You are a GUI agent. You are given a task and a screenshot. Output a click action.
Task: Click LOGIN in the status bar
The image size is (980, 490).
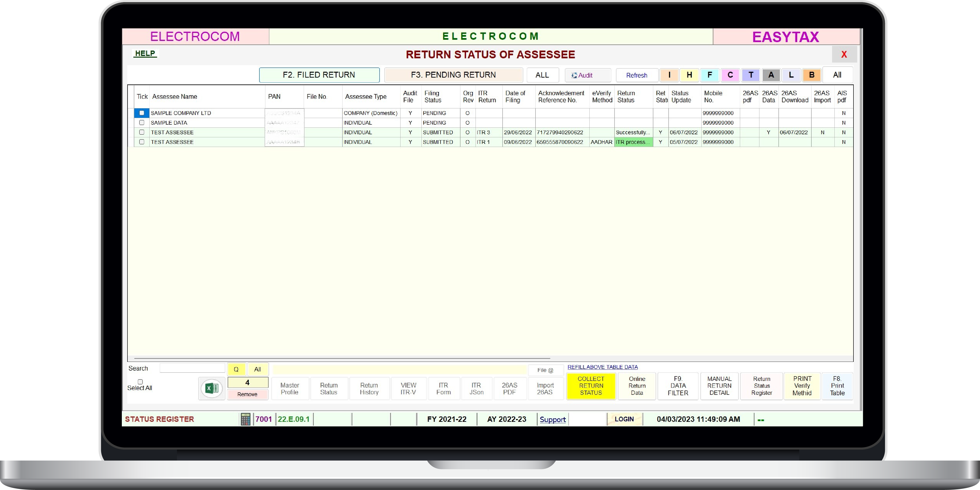(624, 419)
